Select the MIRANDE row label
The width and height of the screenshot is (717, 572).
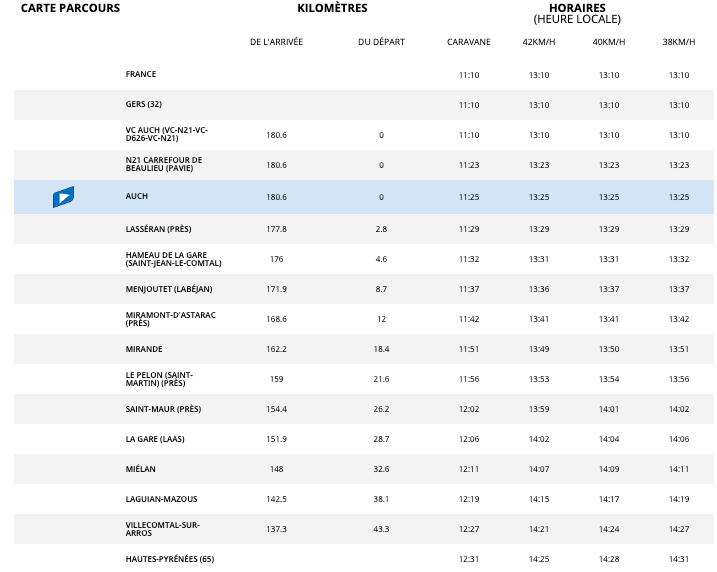point(144,349)
